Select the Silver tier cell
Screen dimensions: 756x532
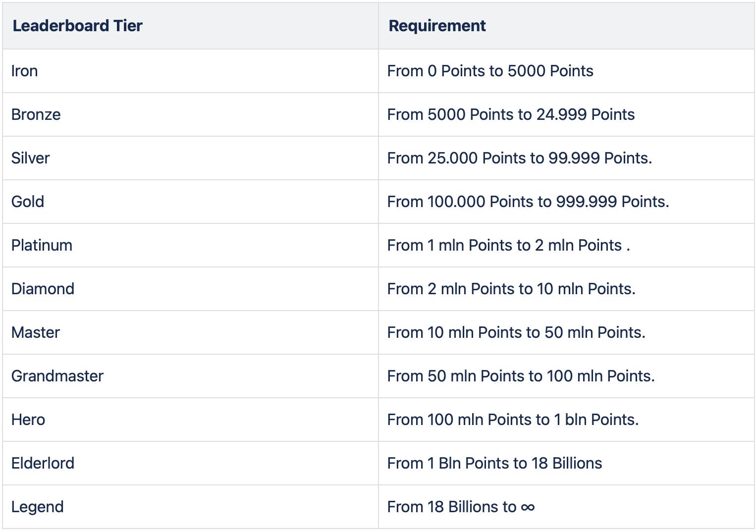pos(190,158)
